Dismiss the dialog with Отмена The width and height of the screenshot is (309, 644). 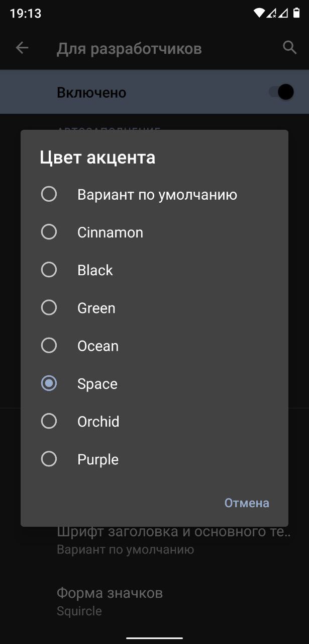(247, 503)
